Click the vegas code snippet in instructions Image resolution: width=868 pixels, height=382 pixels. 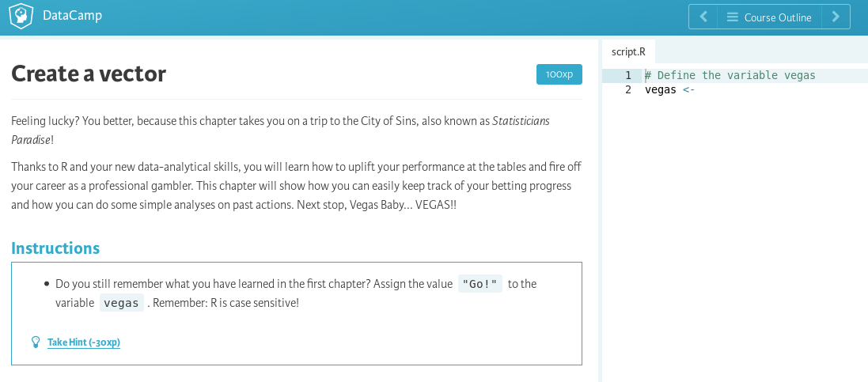[122, 303]
